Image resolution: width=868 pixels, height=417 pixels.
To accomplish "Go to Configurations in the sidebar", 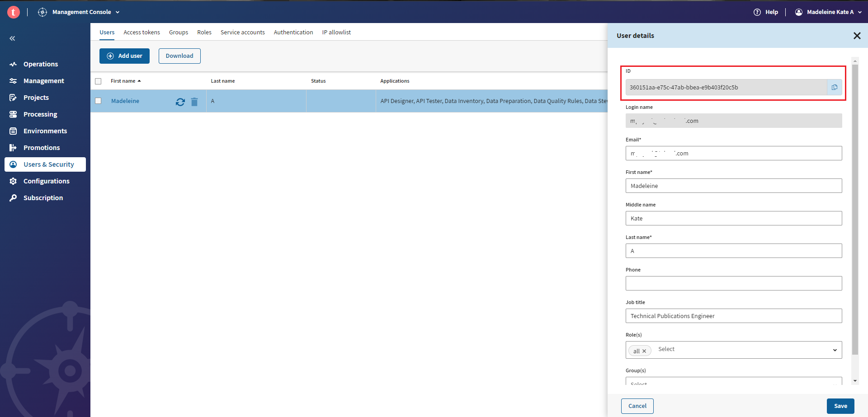I will point(46,181).
